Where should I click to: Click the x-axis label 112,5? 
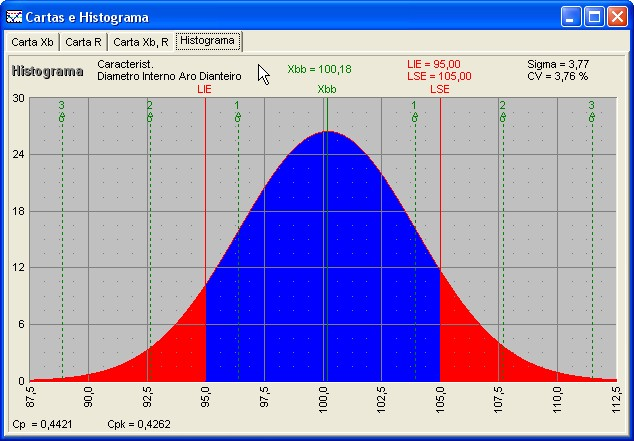point(616,400)
